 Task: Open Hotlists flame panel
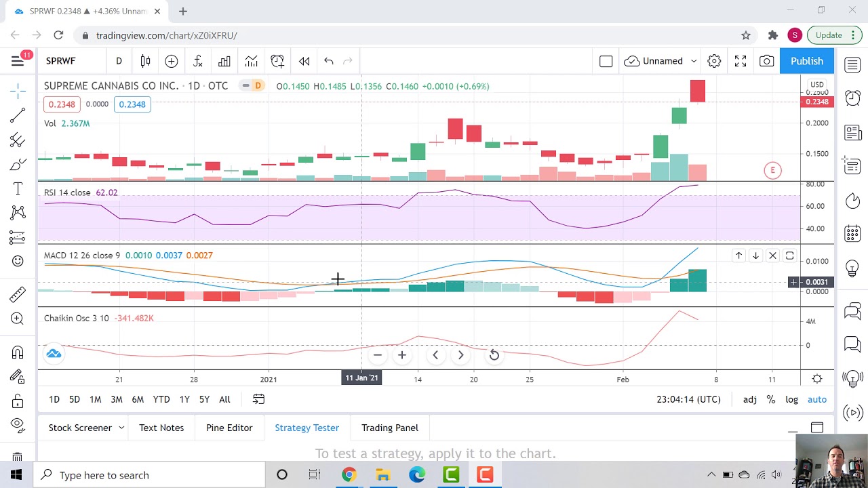coord(852,201)
